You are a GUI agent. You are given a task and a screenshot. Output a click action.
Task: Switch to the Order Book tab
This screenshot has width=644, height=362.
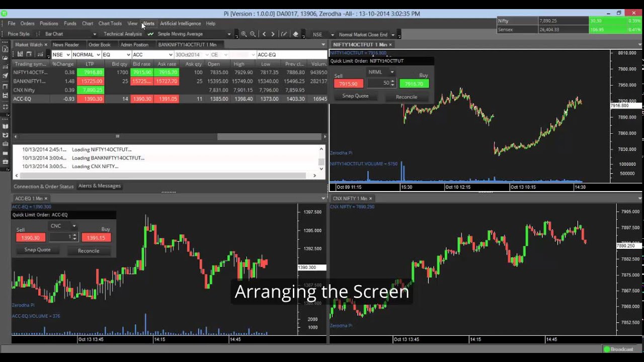(100, 45)
